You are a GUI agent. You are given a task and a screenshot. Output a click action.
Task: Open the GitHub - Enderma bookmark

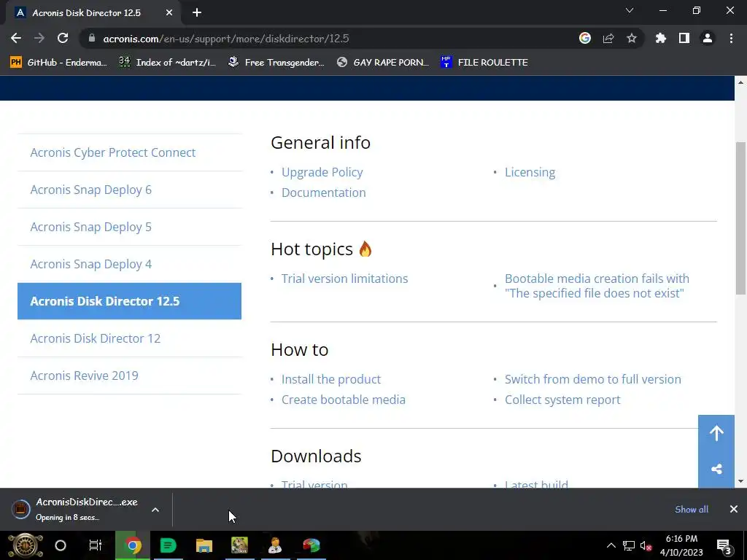[x=58, y=63]
